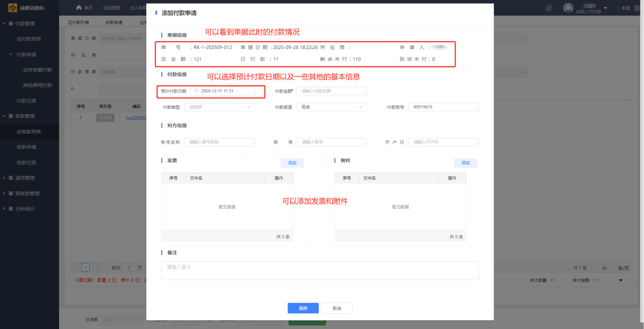The width and height of the screenshot is (644, 329).
Task: Select page 1 in background pagination
Action: pos(86,267)
